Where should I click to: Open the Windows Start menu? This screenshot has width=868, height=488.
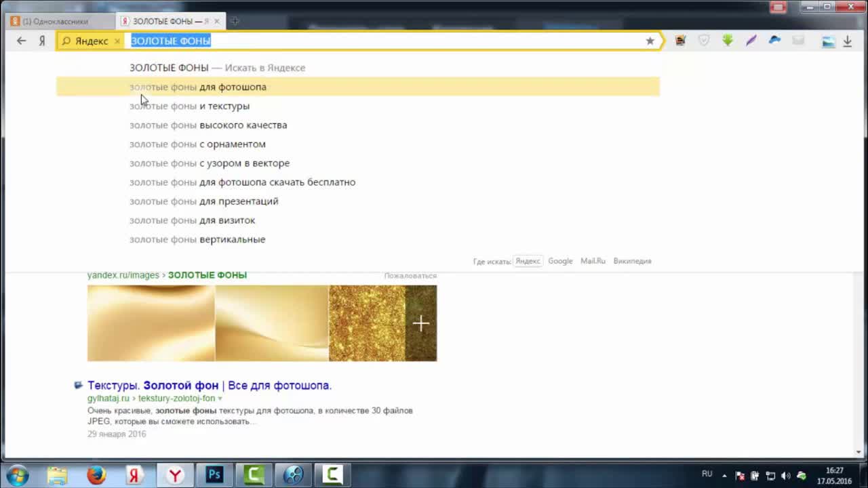coord(18,475)
